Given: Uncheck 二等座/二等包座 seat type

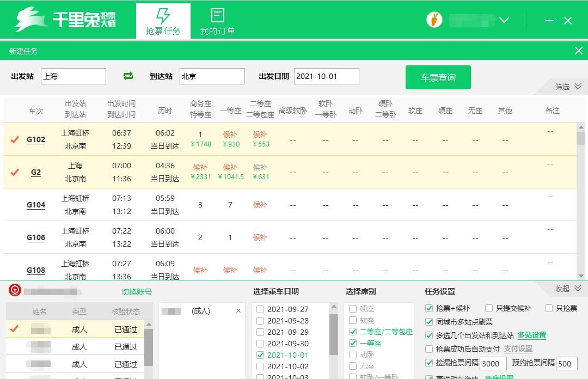Looking at the screenshot, I should (352, 332).
